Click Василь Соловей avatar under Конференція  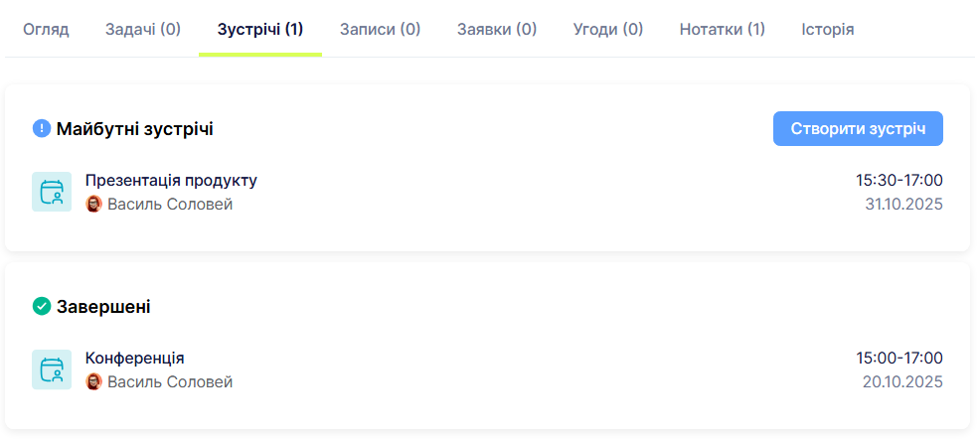tap(94, 381)
